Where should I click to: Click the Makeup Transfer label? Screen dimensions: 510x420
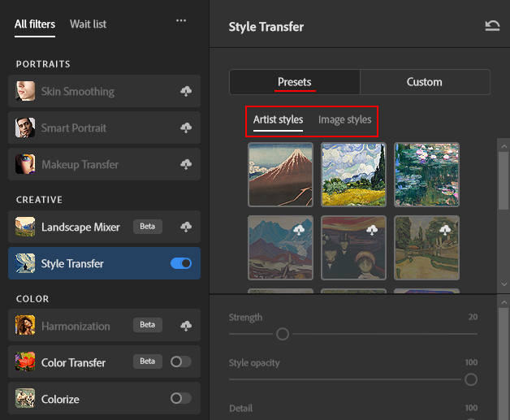80,165
